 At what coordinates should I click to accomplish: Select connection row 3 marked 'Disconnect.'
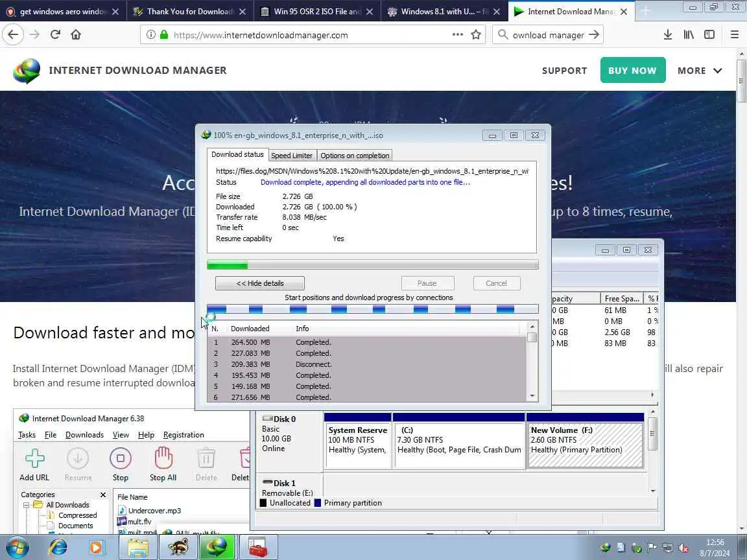coord(367,364)
